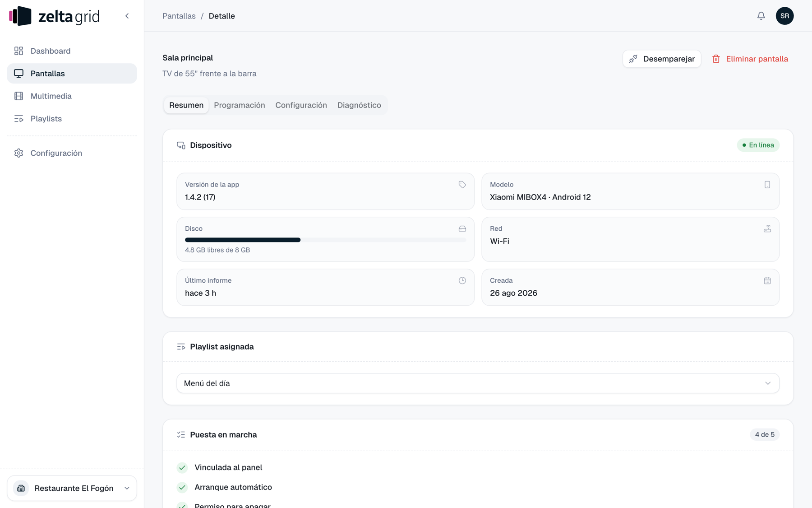Go to Multimedia section
Viewport: 812px width, 508px height.
click(72, 96)
